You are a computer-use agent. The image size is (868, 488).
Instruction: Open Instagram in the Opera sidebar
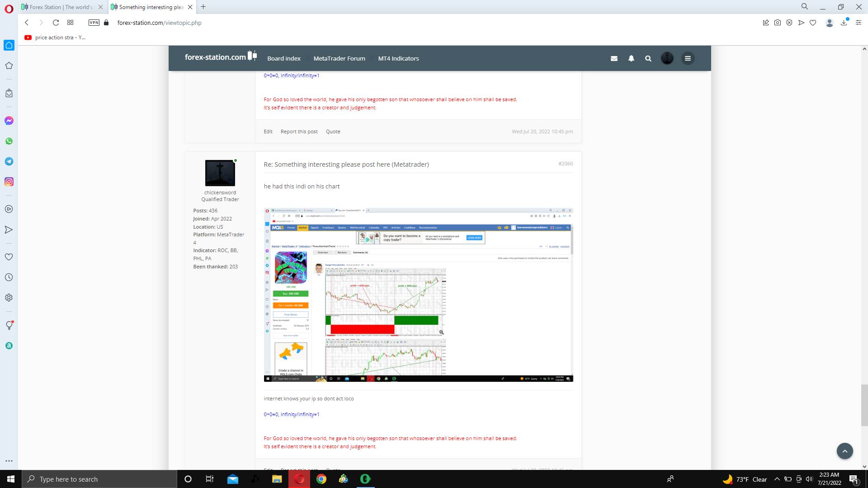9,182
